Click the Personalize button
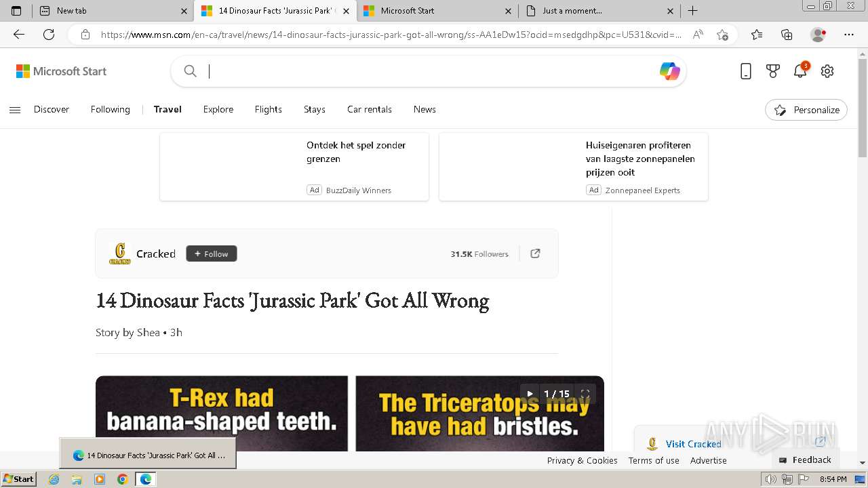The width and height of the screenshot is (868, 488). coord(806,110)
